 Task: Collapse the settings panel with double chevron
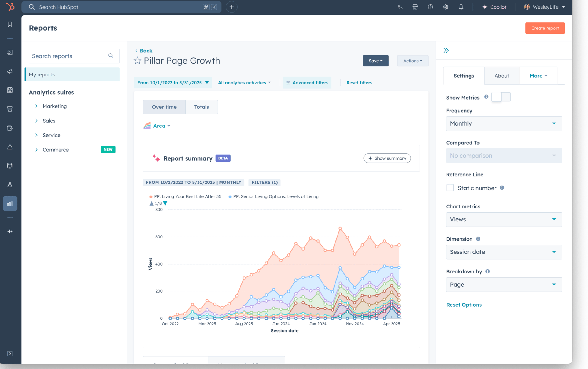[x=446, y=50]
